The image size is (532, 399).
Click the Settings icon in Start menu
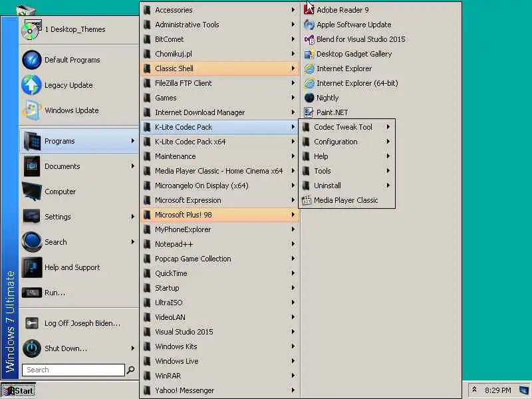[32, 217]
